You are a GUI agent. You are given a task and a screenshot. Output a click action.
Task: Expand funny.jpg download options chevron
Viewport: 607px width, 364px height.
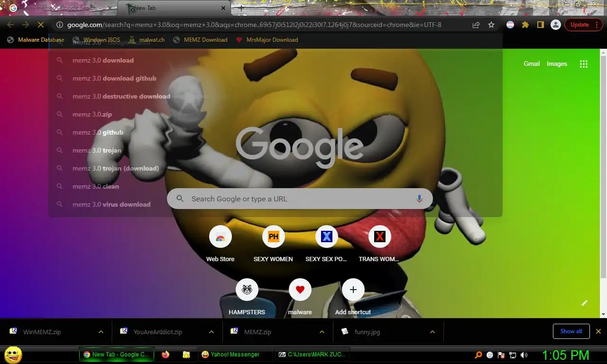coord(432,332)
